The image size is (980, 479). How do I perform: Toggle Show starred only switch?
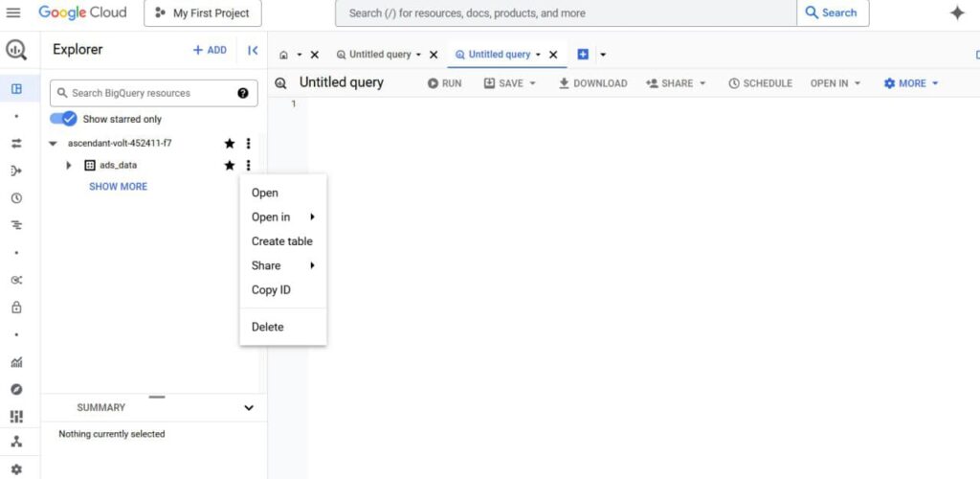tap(63, 119)
